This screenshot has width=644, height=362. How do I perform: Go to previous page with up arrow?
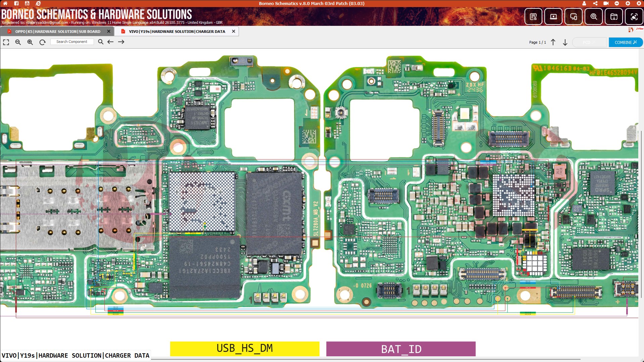point(553,42)
